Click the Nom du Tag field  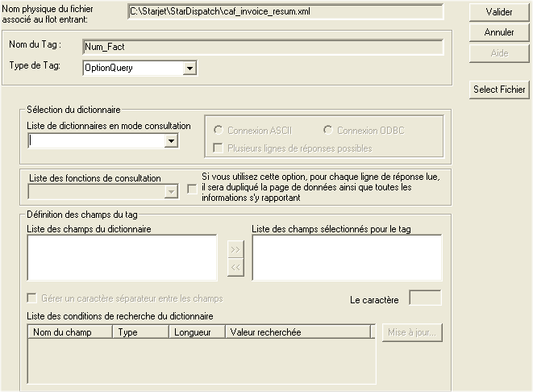(x=262, y=47)
